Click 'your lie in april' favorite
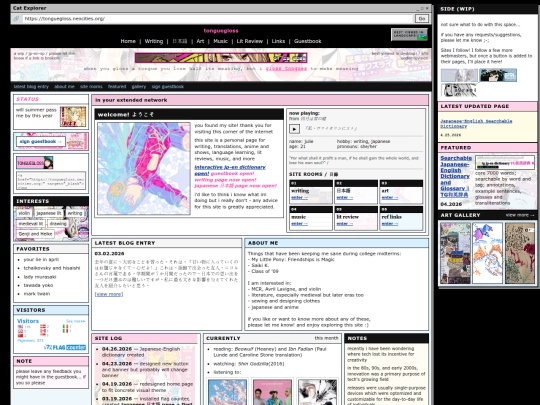Image resolution: width=540 pixels, height=405 pixels. point(41,259)
